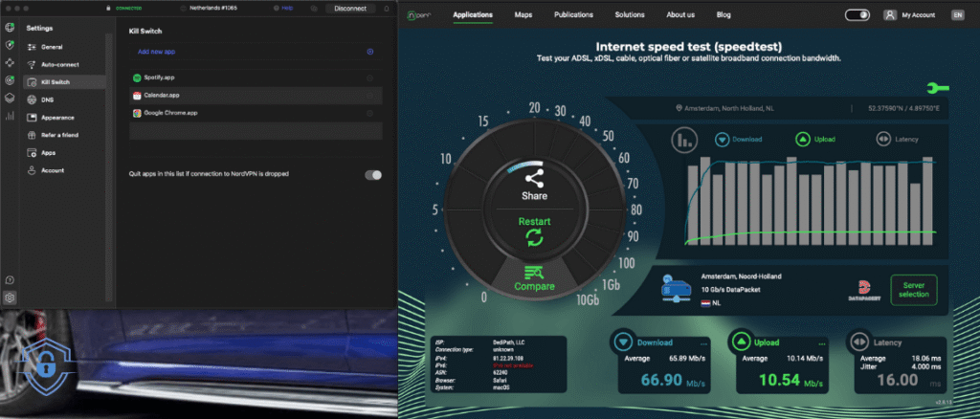Click the bar chart icon above the graph
Viewport: 980px width, 419px height.
point(684,140)
